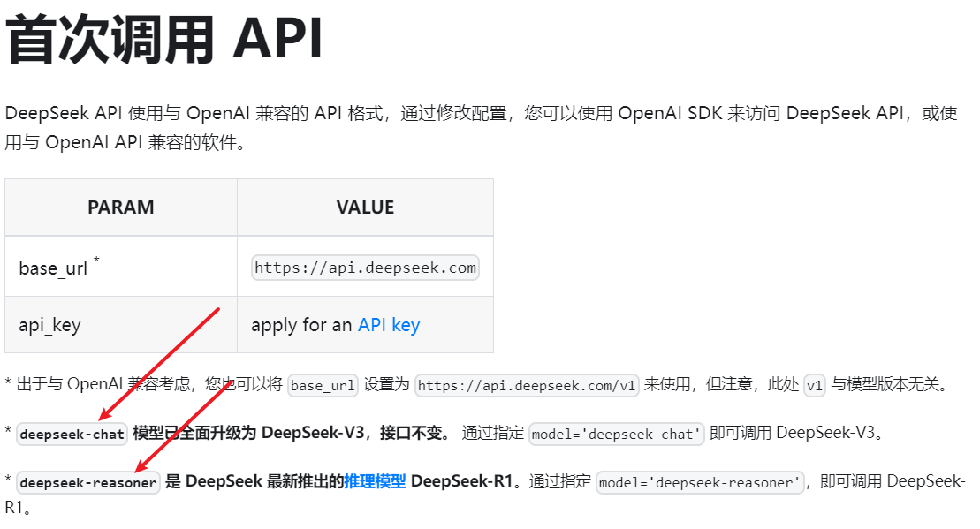
Task: Click the https://api.deepseek.com/v1 code snippet
Action: pos(527,385)
